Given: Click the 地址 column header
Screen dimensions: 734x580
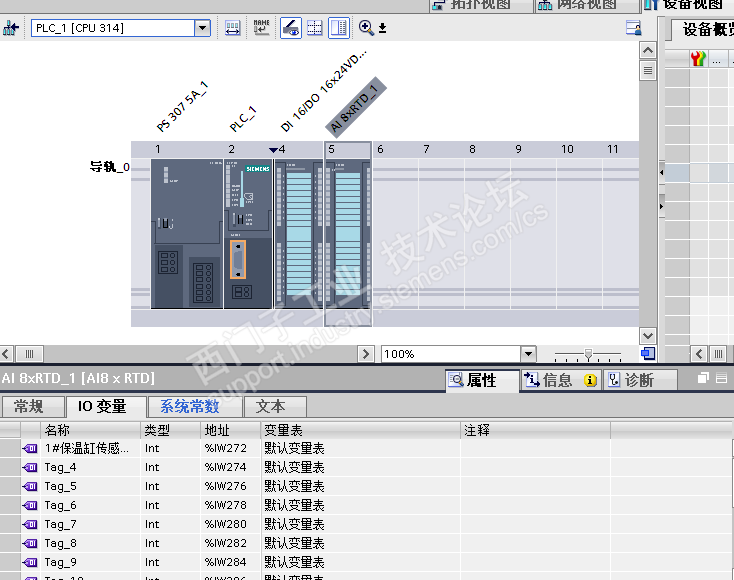Looking at the screenshot, I should [x=230, y=430].
